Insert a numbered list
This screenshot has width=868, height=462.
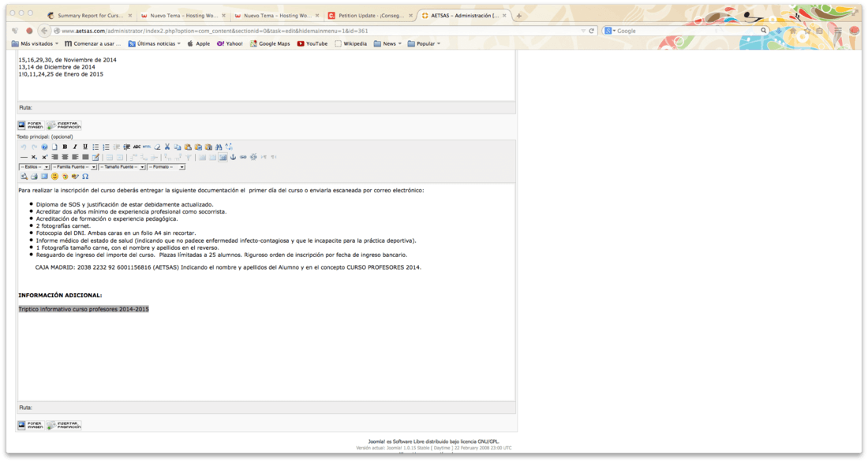[x=107, y=147]
